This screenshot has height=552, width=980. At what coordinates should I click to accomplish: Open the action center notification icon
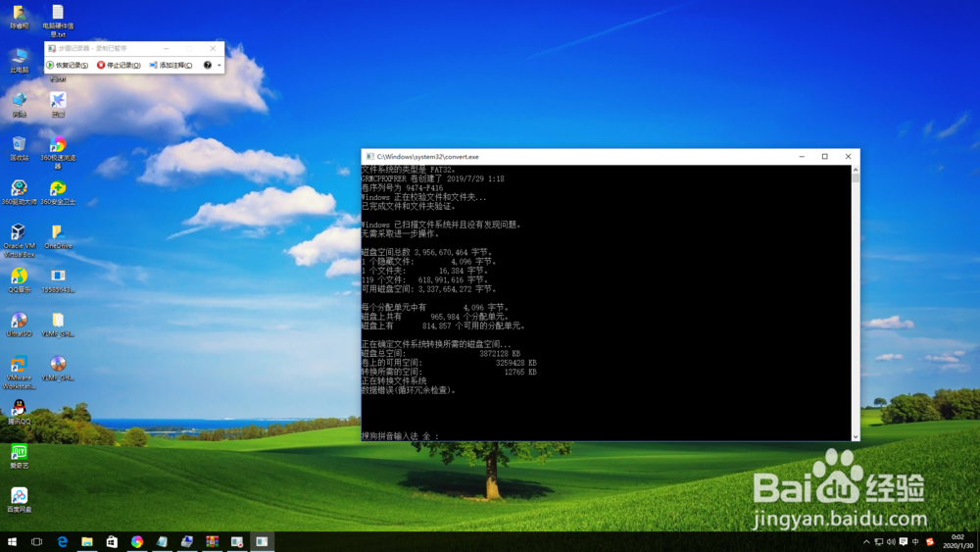pos(904,542)
